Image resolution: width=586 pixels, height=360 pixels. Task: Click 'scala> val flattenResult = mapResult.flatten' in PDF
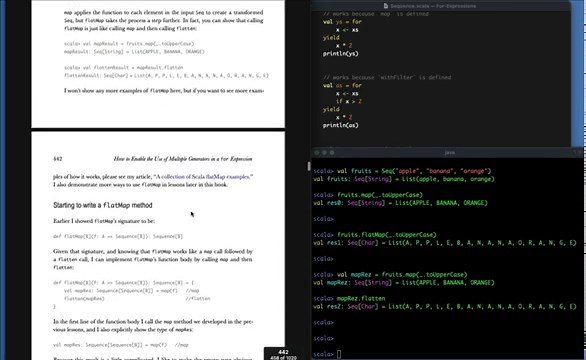124,68
